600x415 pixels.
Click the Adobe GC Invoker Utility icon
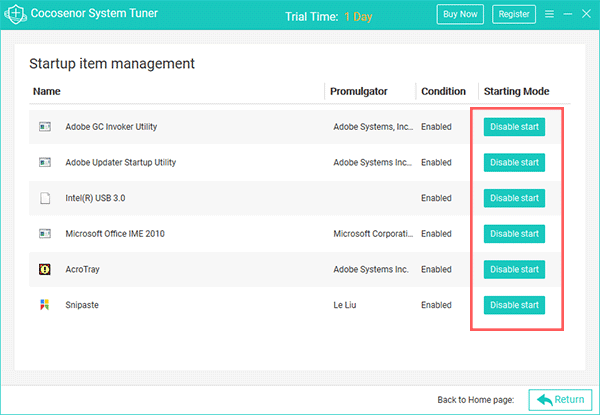point(45,127)
